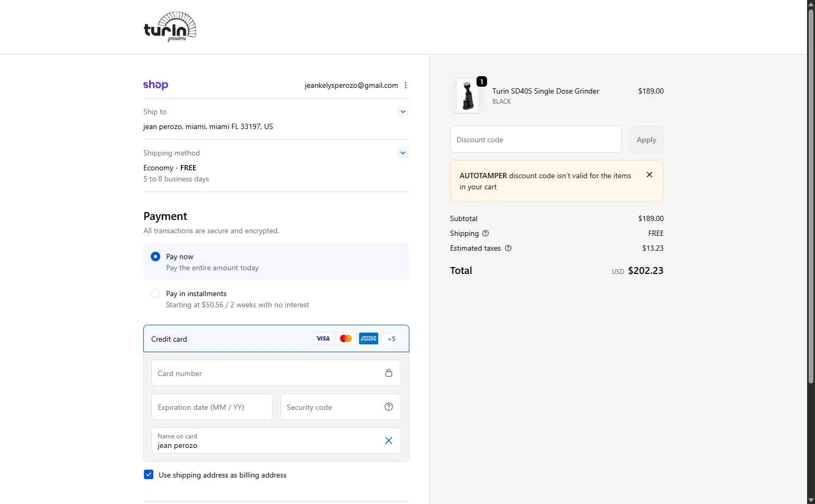Click the shipping address text line
Image resolution: width=815 pixels, height=504 pixels.
[208, 126]
